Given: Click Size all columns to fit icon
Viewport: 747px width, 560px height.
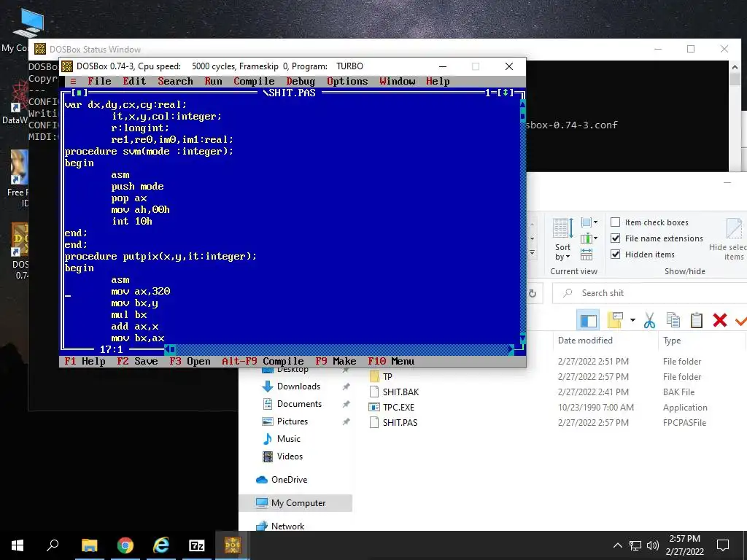Looking at the screenshot, I should [587, 254].
